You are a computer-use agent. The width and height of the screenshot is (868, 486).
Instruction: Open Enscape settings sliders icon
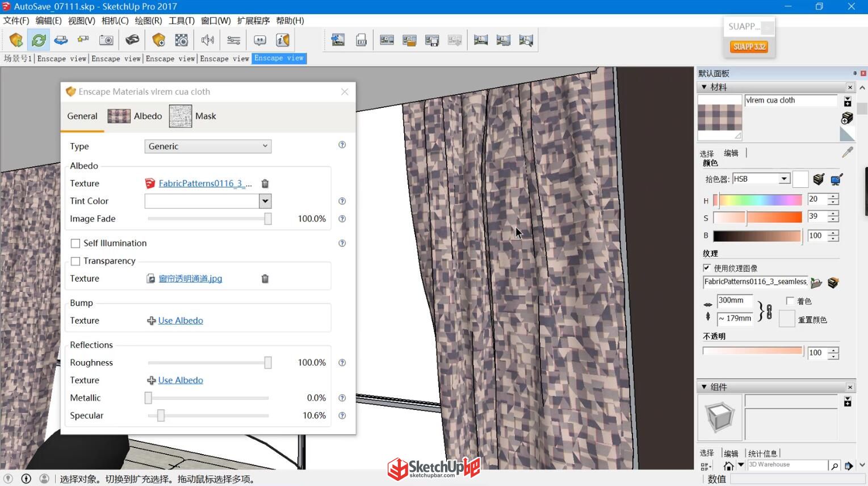(233, 40)
